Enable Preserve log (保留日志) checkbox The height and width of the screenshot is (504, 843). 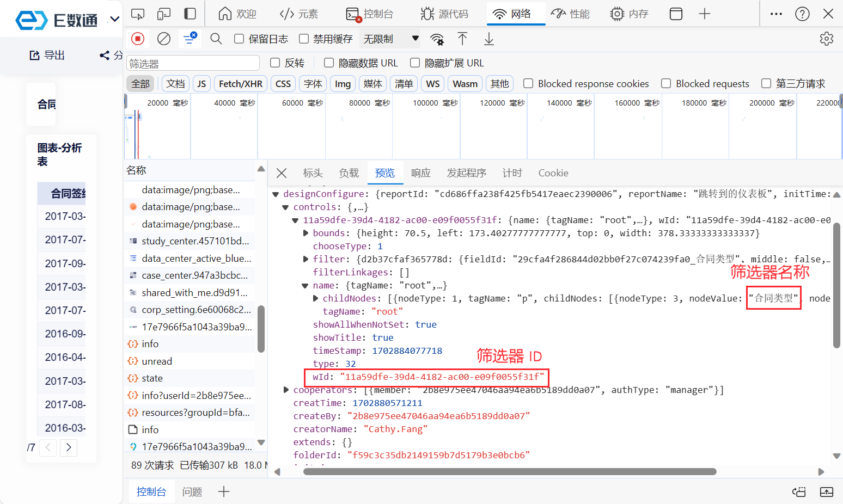pos(239,39)
